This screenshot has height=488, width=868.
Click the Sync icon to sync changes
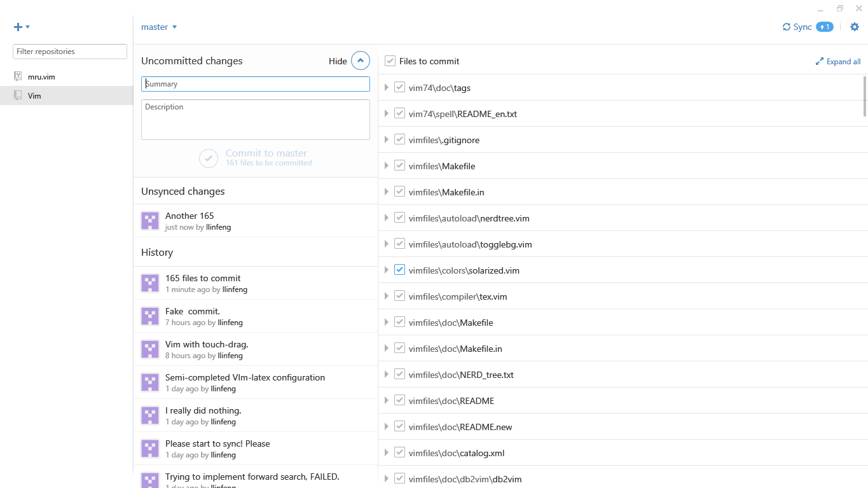pyautogui.click(x=786, y=27)
